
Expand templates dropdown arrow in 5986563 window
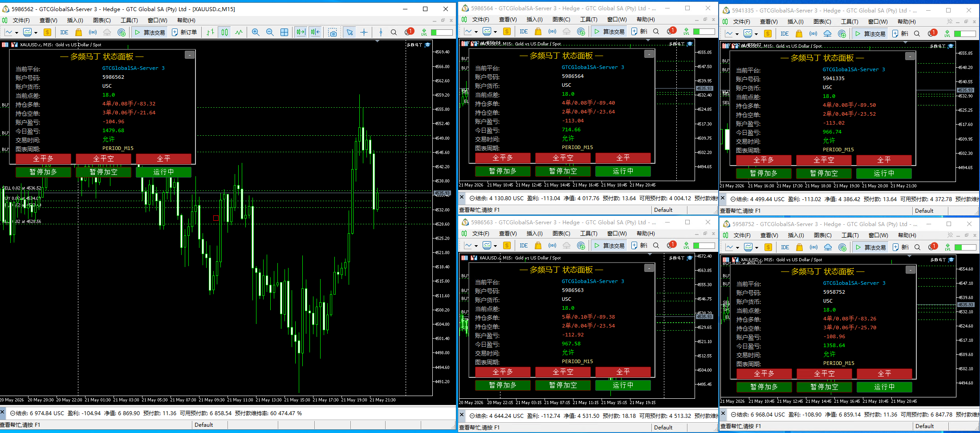pyautogui.click(x=495, y=246)
